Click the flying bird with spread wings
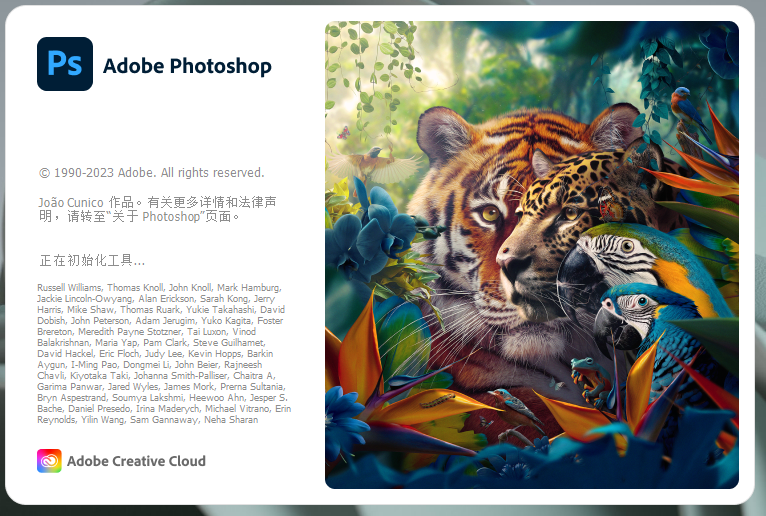 point(374,164)
